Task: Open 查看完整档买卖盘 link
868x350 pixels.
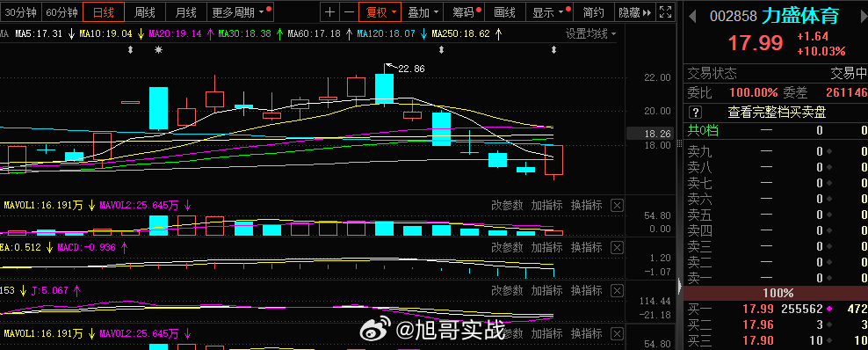Action: pyautogui.click(x=777, y=113)
